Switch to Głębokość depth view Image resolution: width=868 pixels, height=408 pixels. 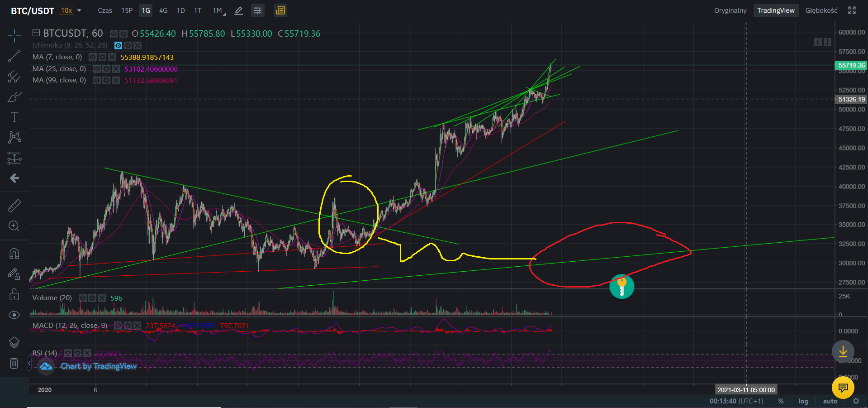821,10
